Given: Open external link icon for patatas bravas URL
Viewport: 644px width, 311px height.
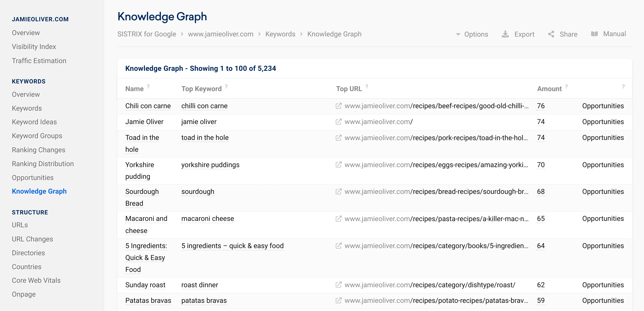Looking at the screenshot, I should tap(338, 301).
